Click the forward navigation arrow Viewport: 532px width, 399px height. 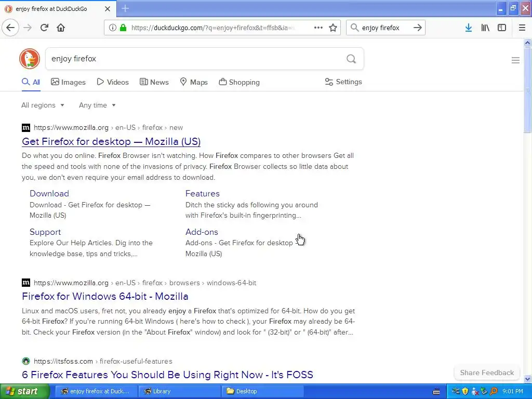(x=28, y=28)
